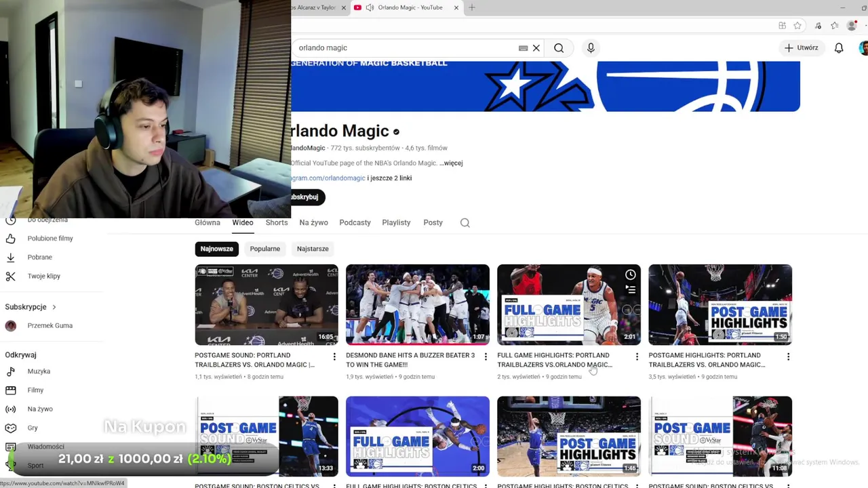Expand channel description with ...więcej
This screenshot has height=488, width=868.
tap(451, 163)
